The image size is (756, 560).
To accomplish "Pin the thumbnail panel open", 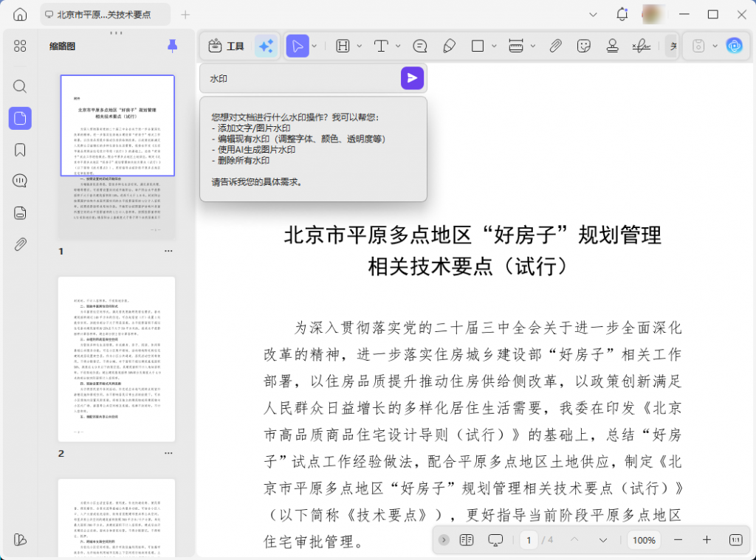I will [172, 46].
